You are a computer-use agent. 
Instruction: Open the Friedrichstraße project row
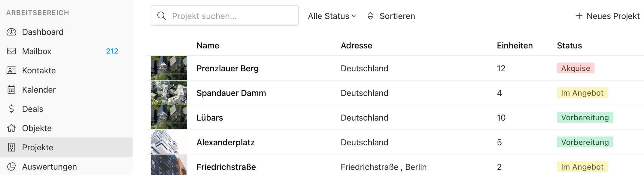pyautogui.click(x=226, y=167)
